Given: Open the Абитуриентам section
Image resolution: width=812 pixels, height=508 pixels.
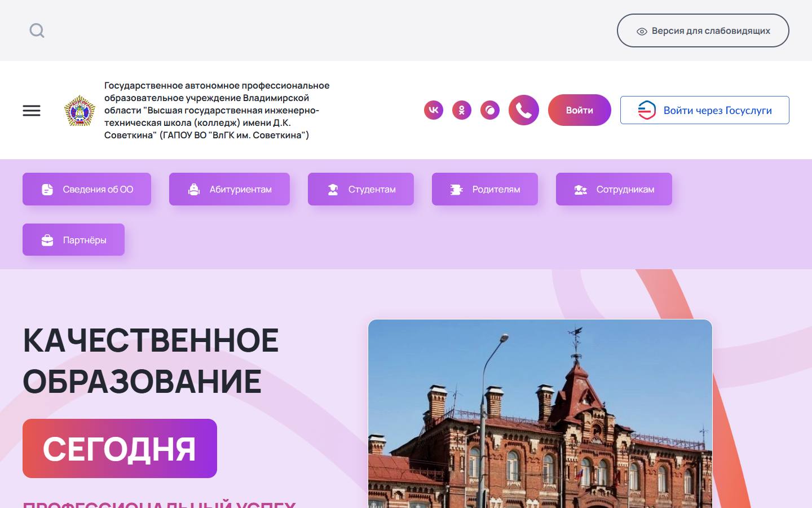Looking at the screenshot, I should (x=230, y=189).
